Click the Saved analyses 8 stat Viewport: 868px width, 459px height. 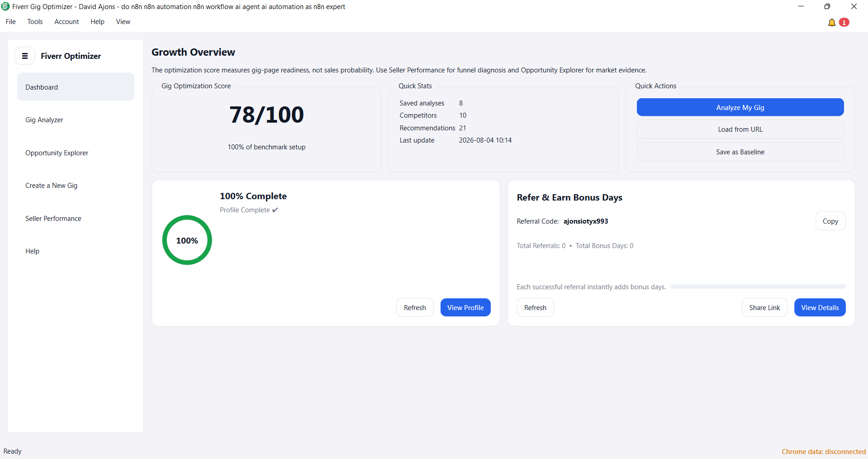[x=431, y=103]
